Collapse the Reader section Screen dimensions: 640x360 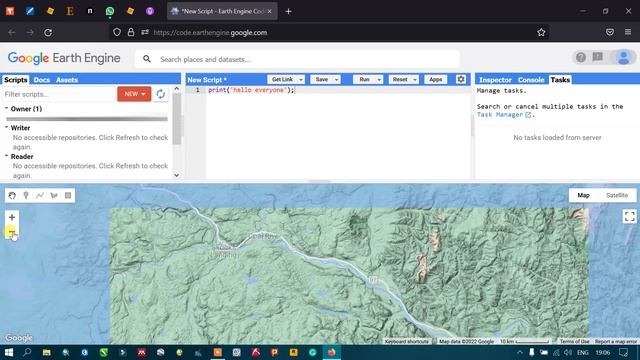pos(7,156)
